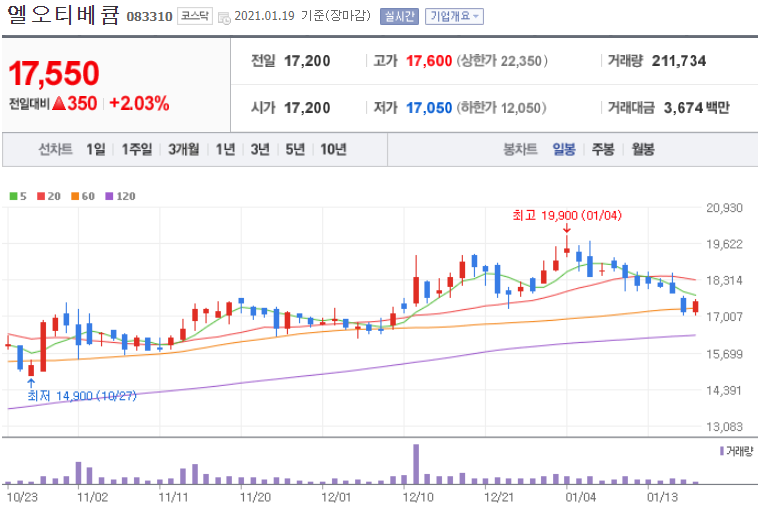Screen dimensions: 758x509
Task: Click the purple 120-day moving average swatch
Action: point(109,196)
